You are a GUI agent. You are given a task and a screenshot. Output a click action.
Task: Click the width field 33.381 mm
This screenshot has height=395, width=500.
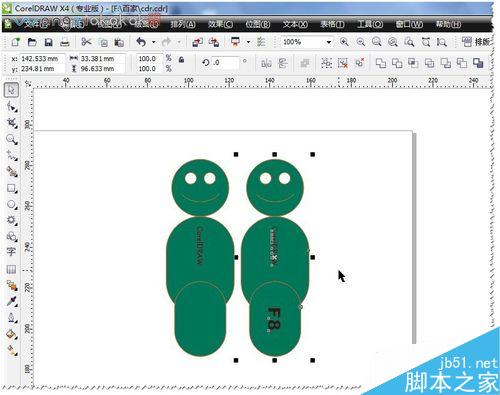pos(102,59)
